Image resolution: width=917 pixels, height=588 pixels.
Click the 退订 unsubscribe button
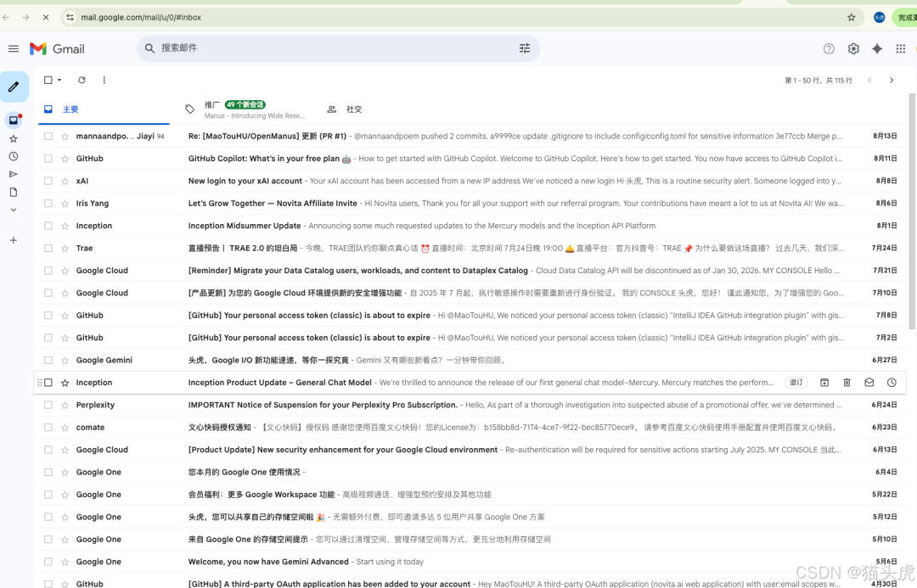[x=796, y=383]
